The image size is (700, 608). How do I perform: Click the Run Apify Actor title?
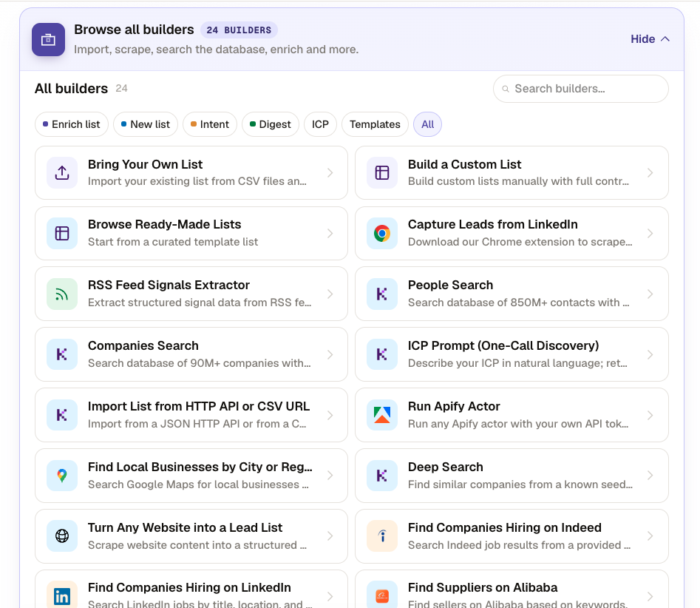(x=454, y=406)
